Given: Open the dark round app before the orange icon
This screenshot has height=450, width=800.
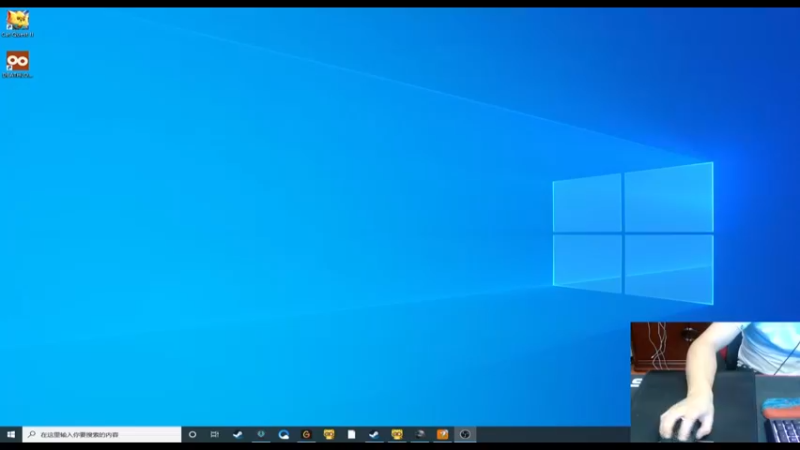Looking at the screenshot, I should tap(420, 434).
